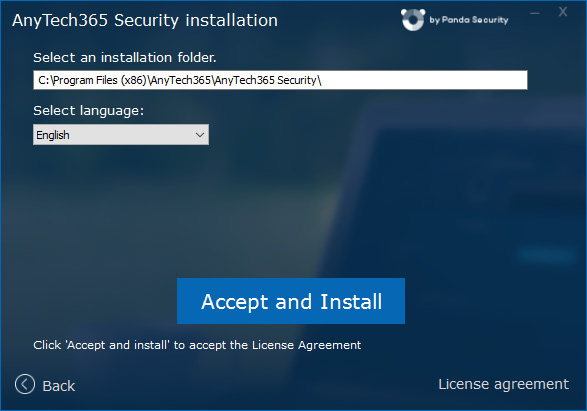Go back using the Back arrow icon
Screen dimensions: 587x411
(x=25, y=384)
